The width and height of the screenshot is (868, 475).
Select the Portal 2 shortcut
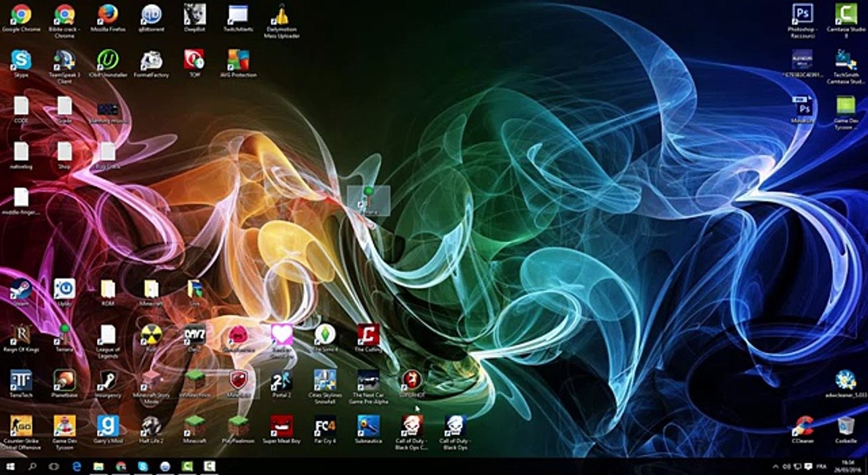point(282,384)
